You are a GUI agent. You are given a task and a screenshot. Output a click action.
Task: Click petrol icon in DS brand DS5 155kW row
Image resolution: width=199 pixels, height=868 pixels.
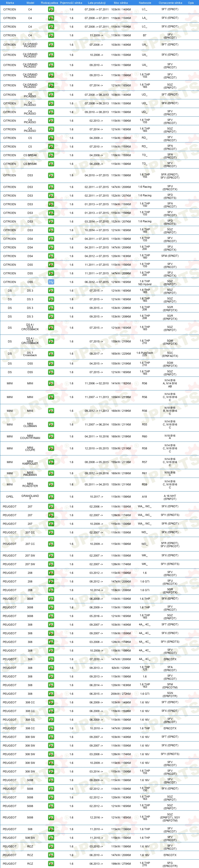point(51,364)
